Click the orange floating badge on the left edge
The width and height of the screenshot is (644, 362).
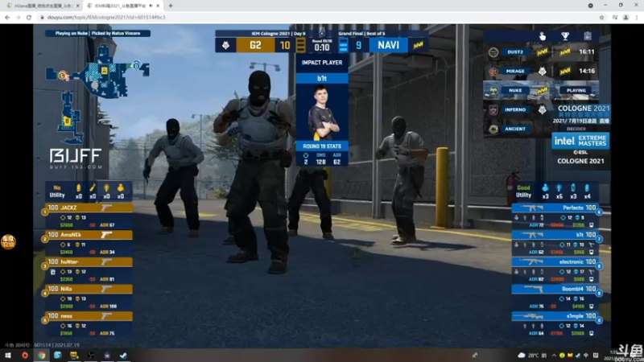(x=8, y=242)
